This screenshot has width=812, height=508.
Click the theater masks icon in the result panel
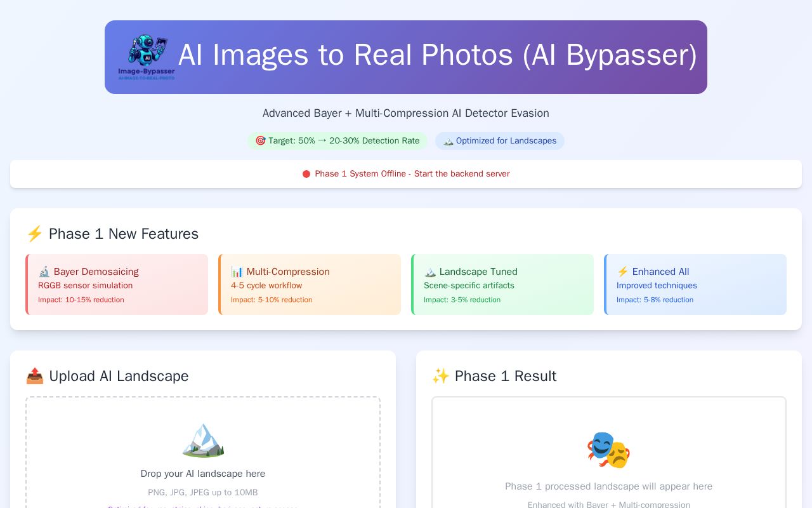(x=609, y=450)
